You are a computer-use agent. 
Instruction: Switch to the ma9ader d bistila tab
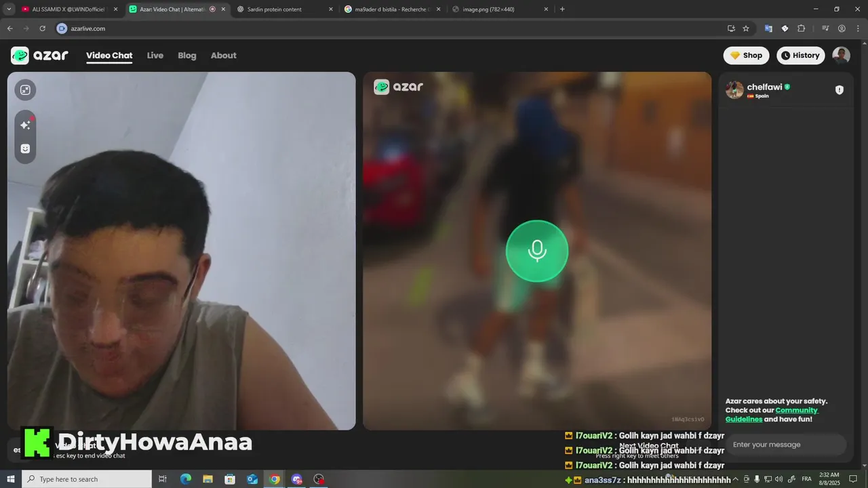pos(392,9)
